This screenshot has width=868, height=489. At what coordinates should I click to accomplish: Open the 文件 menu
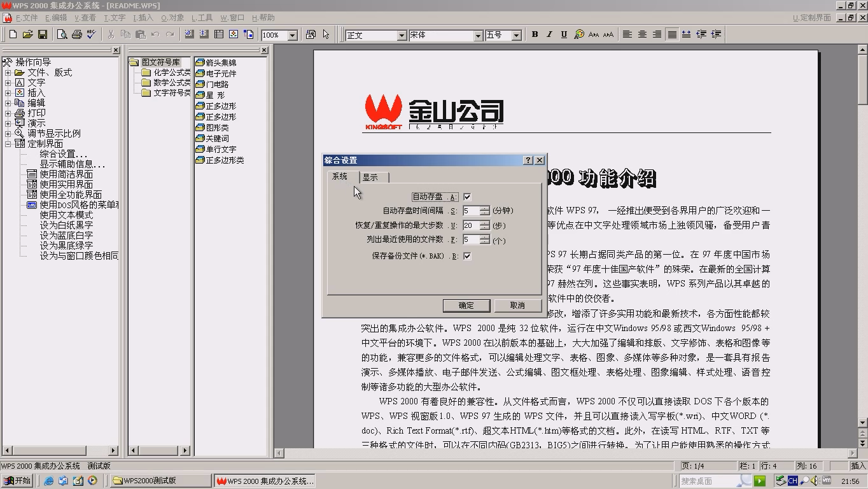[x=27, y=18]
